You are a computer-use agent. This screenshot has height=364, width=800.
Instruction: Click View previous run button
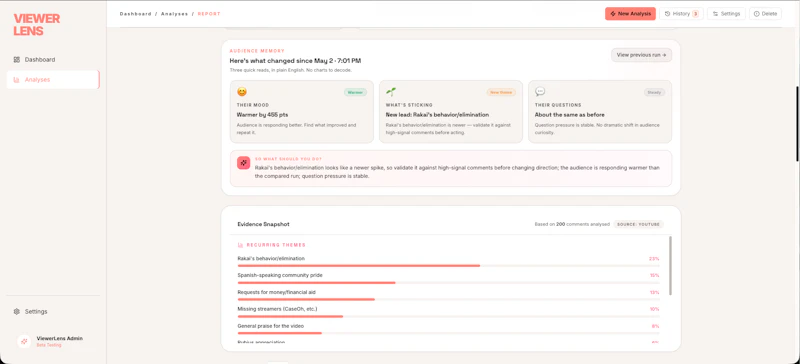click(641, 55)
